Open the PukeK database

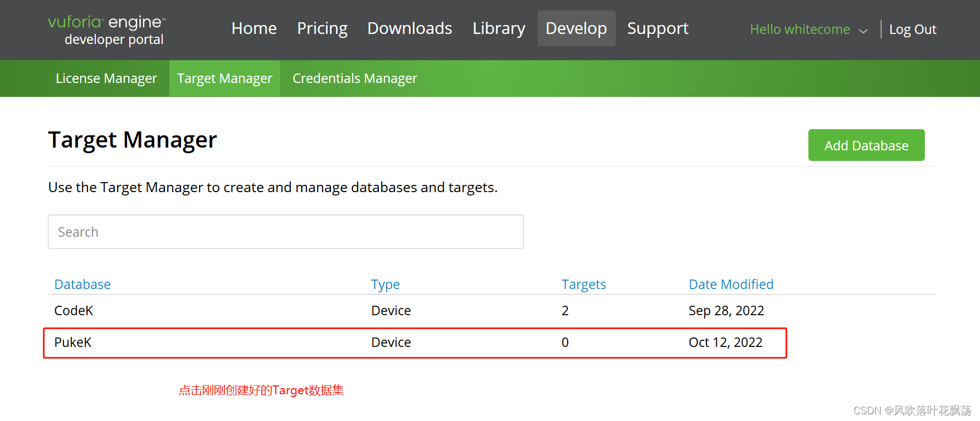73,342
